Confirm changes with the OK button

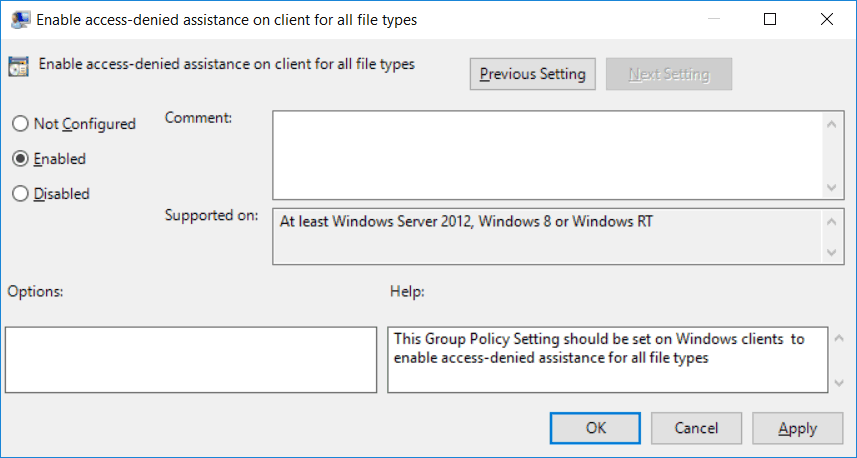595,428
